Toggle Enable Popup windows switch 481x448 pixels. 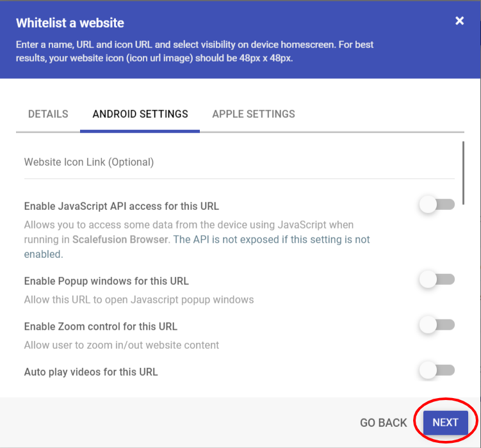click(x=437, y=280)
